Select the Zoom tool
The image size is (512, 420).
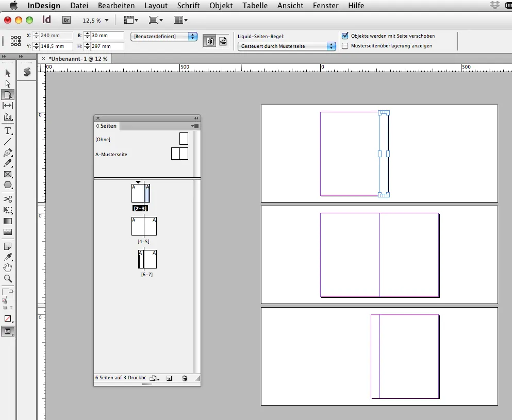(8, 279)
